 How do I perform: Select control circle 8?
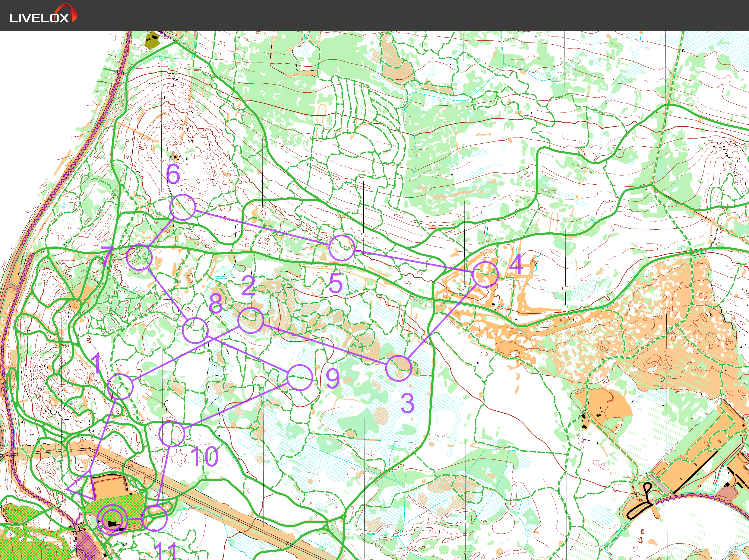click(x=195, y=330)
